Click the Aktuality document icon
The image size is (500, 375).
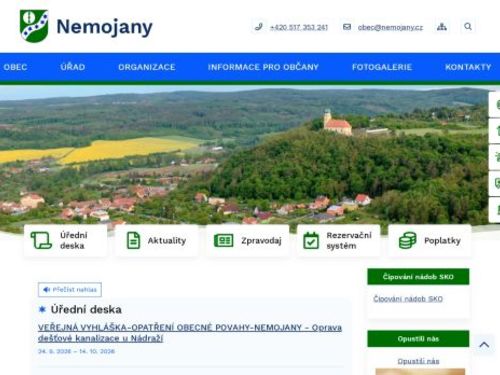coord(133,240)
